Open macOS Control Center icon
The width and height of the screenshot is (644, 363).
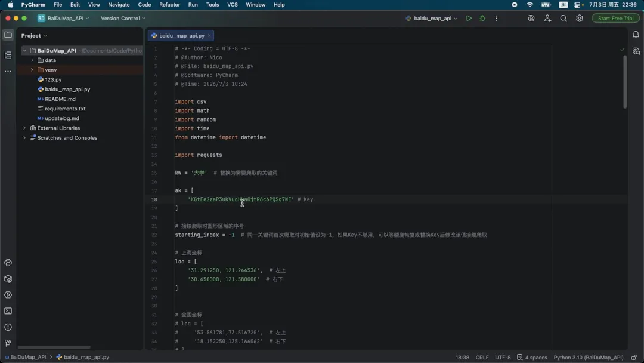pos(578,5)
